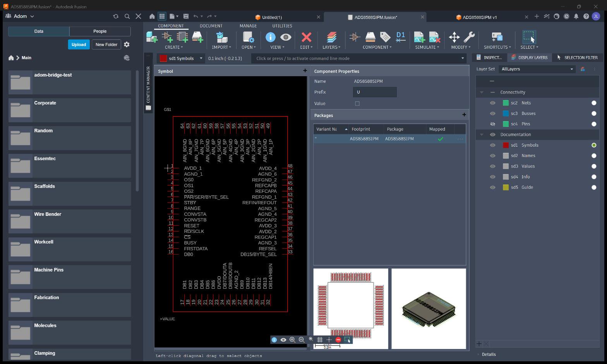
Task: Click the Open library book icon
Action: pos(248,37)
